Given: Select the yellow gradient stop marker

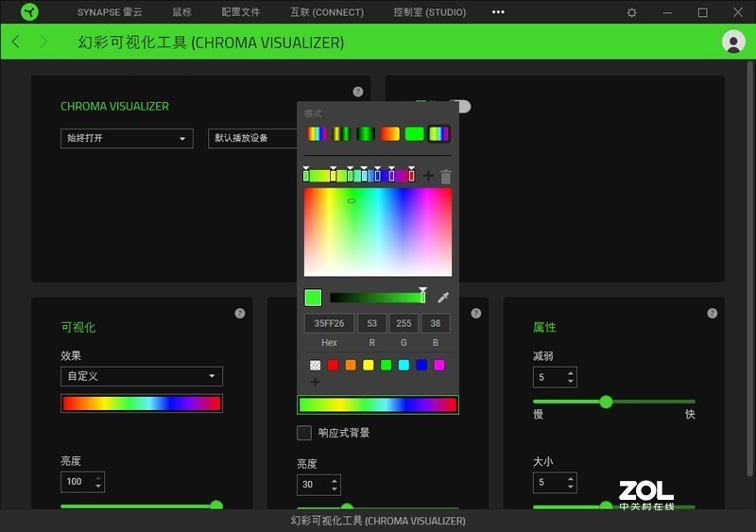Looking at the screenshot, I should 334,175.
